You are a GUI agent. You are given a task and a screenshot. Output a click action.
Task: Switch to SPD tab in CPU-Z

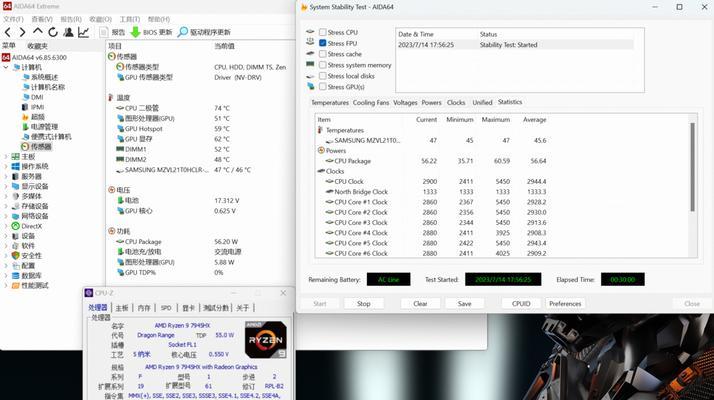tap(166, 308)
